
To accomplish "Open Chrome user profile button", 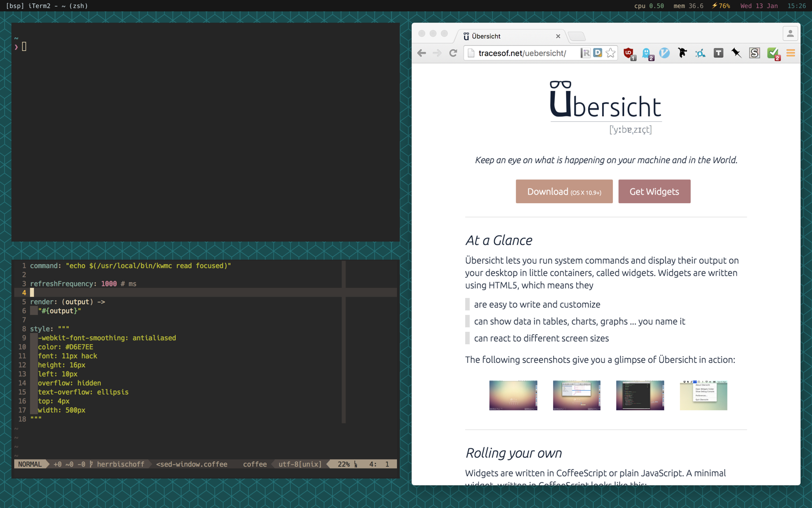I will click(790, 34).
